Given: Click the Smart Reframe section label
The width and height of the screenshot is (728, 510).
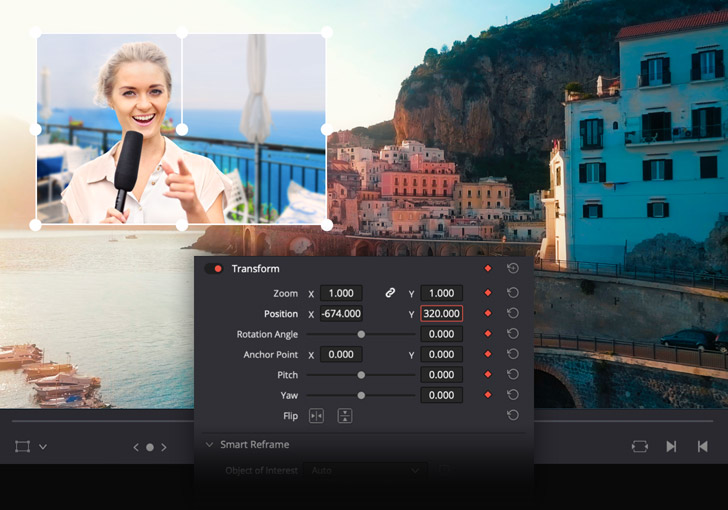Looking at the screenshot, I should 255,444.
